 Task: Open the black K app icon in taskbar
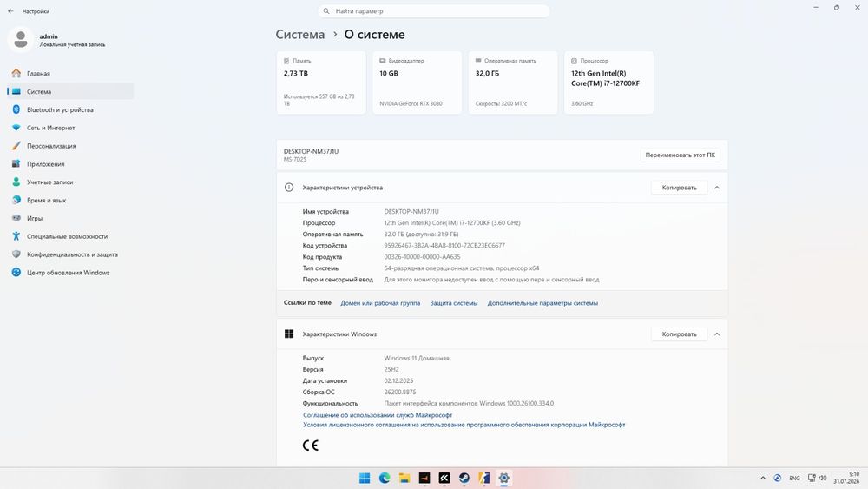(444, 478)
